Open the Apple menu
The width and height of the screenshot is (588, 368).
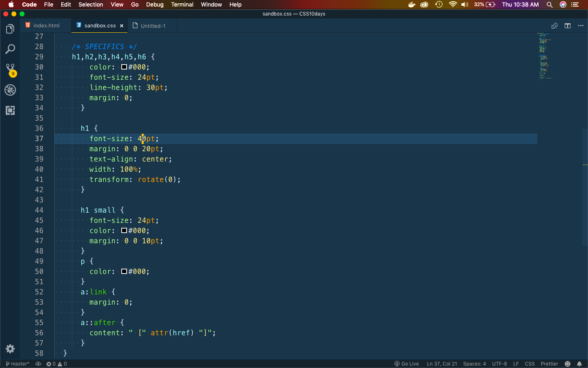click(11, 4)
